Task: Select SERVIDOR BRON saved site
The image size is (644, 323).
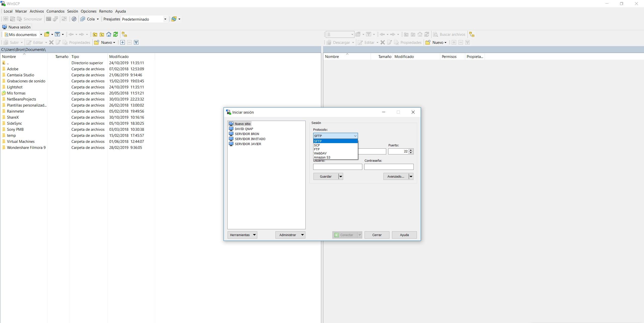Action: (x=247, y=134)
